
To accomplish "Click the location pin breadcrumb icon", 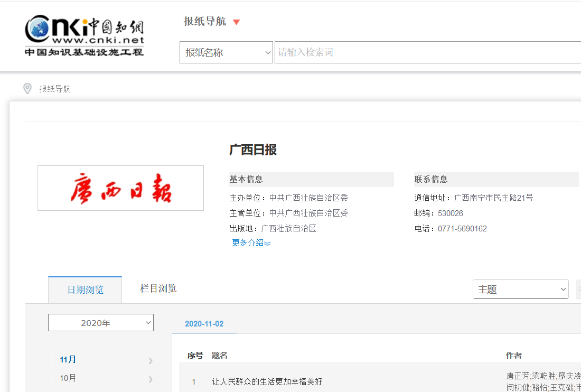I will [x=27, y=89].
